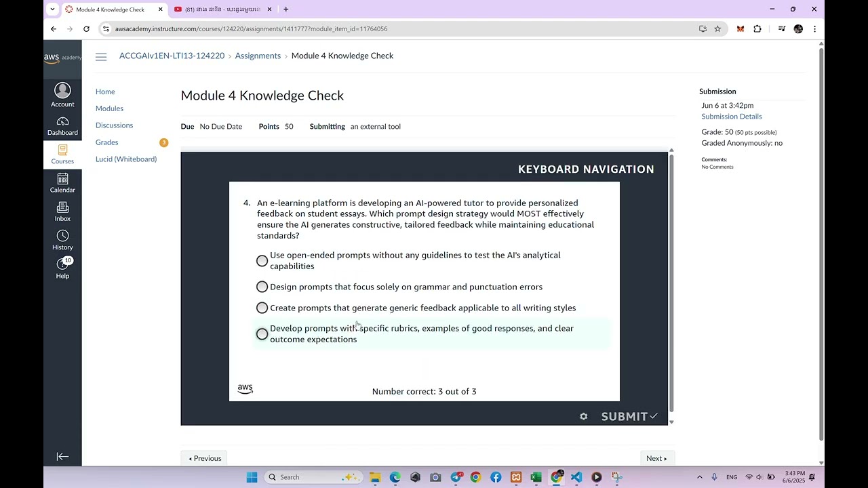The image size is (868, 488).
Task: Open the Chrome three-dot menu
Action: pos(814,28)
